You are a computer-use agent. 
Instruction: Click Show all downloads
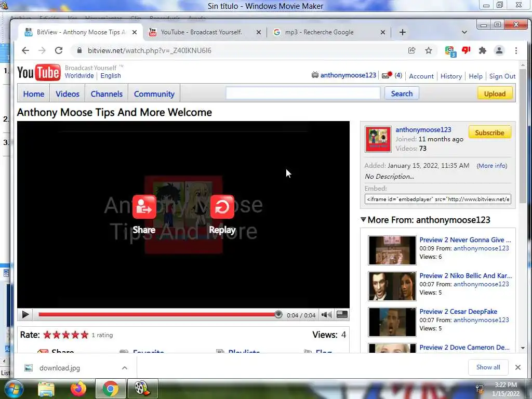488,367
